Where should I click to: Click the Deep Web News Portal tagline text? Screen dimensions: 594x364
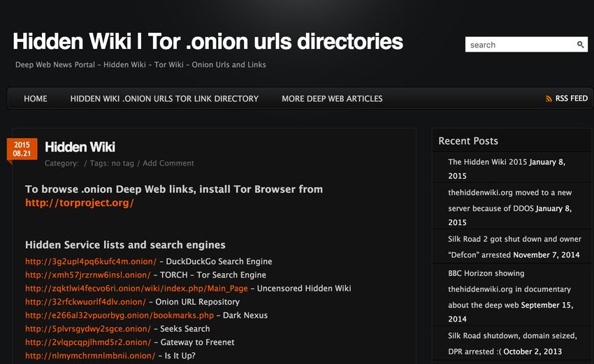pos(140,65)
